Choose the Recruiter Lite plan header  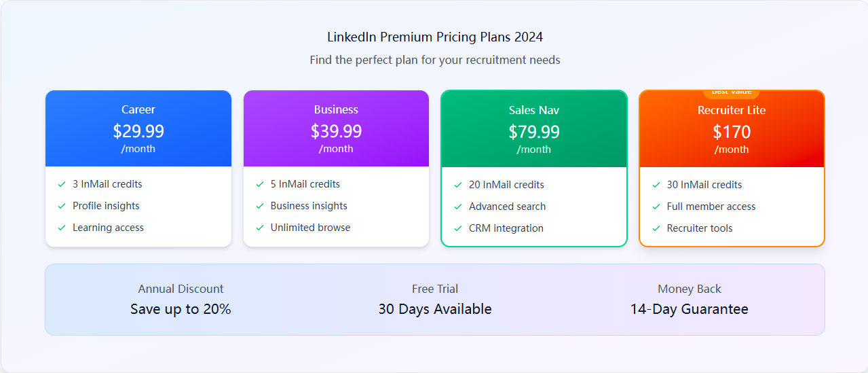pos(732,129)
